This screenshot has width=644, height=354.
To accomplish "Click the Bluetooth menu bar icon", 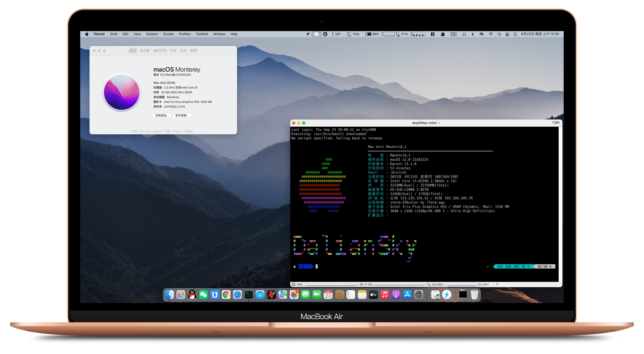I will [x=473, y=34].
